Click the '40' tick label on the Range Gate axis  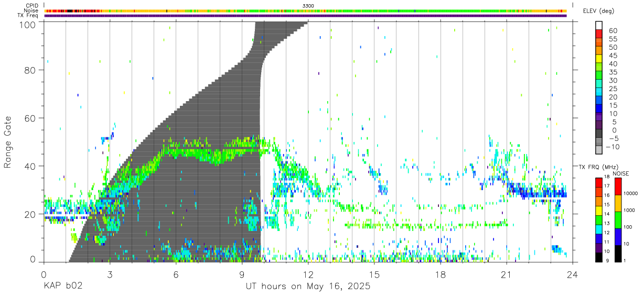click(x=30, y=166)
